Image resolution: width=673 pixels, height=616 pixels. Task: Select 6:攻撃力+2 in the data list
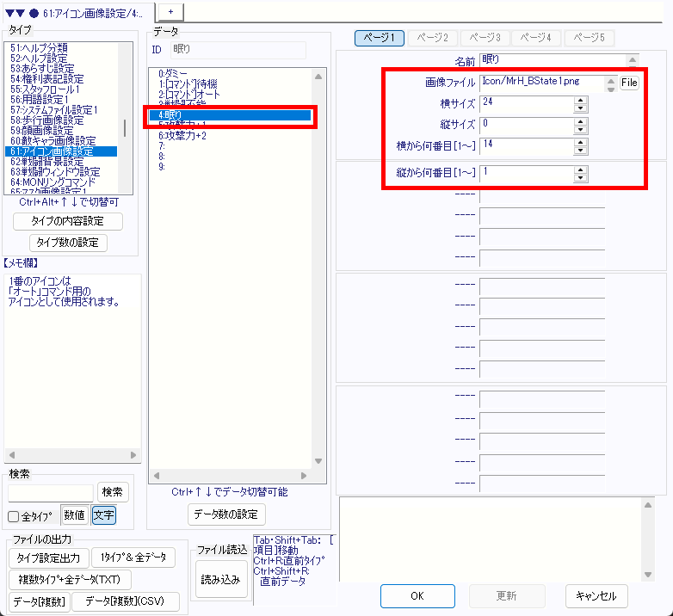tap(182, 135)
